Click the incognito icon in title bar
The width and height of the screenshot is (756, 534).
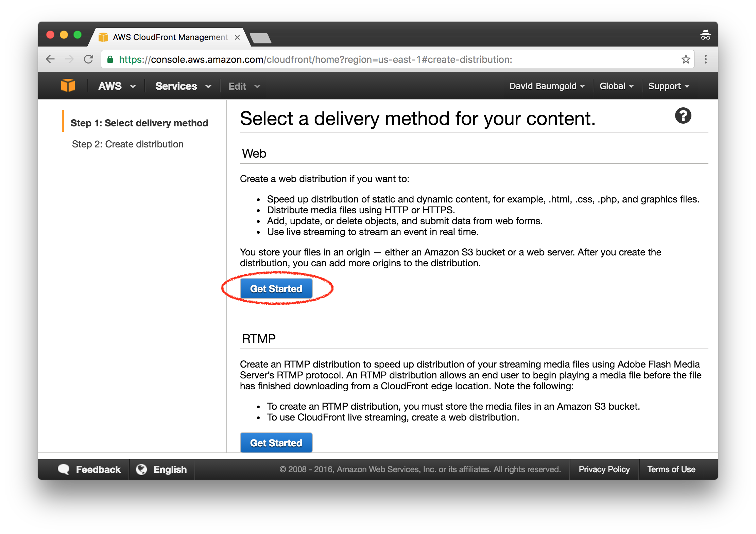[705, 35]
